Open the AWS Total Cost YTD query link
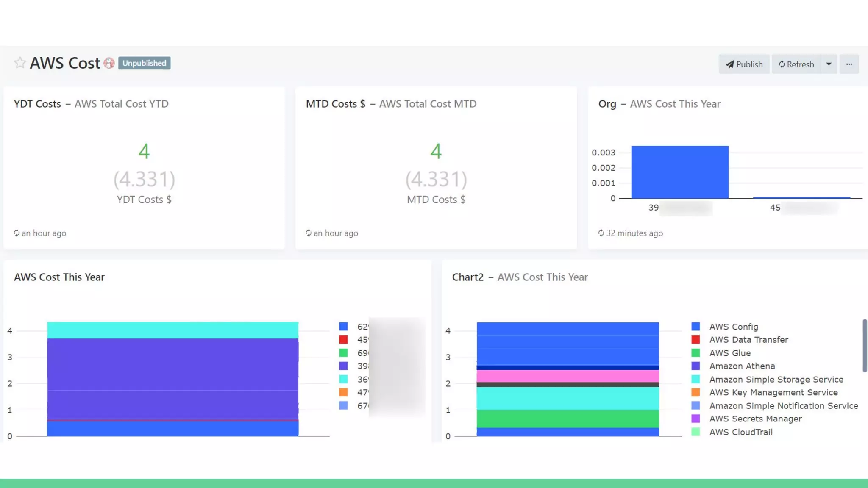The image size is (868, 488). 121,104
